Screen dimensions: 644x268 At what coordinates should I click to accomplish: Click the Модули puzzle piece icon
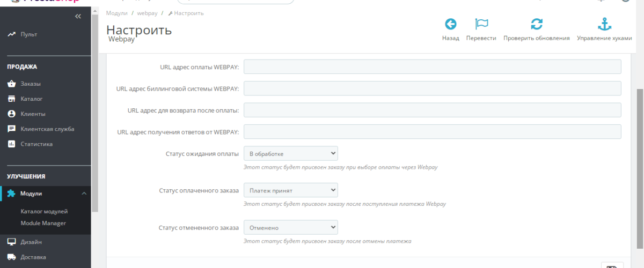[11, 193]
